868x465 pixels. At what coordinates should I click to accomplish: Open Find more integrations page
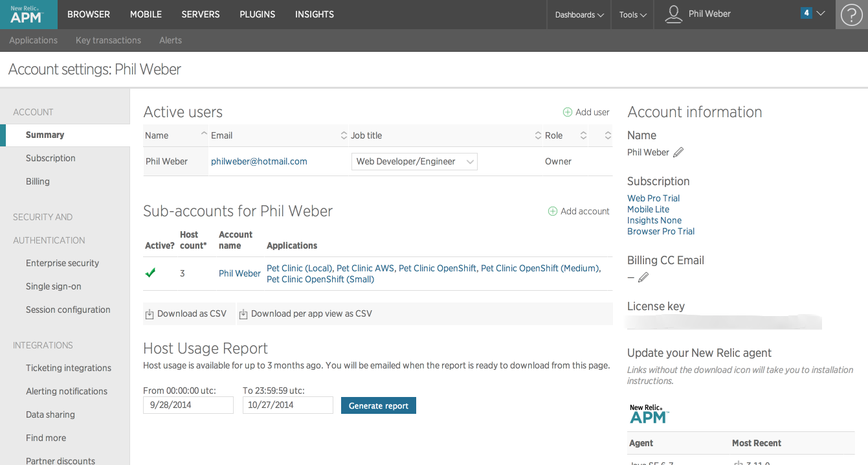tap(46, 438)
